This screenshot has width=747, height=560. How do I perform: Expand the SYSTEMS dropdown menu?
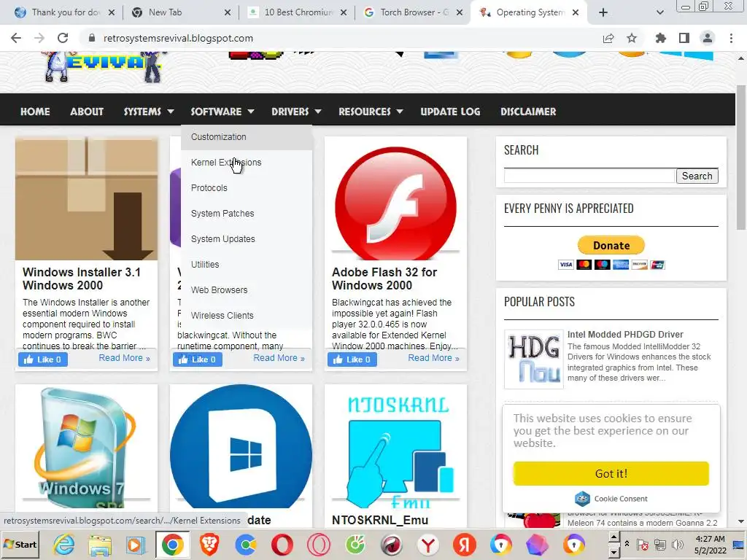(x=149, y=112)
